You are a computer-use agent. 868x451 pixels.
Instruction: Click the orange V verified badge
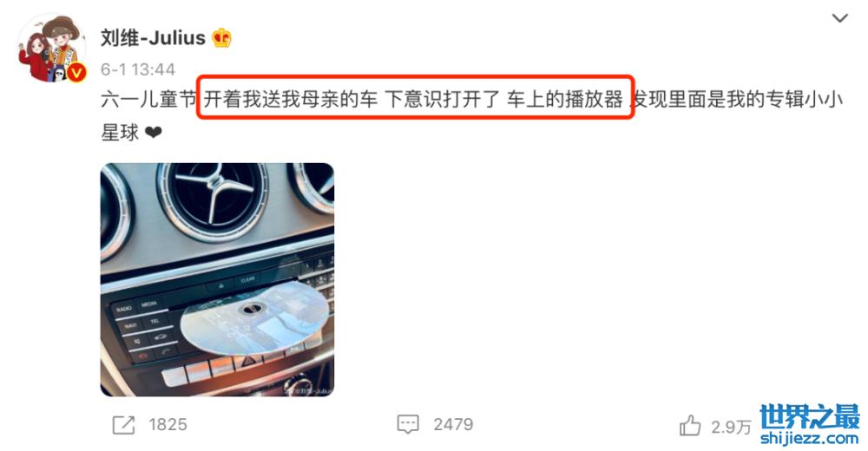[x=76, y=73]
